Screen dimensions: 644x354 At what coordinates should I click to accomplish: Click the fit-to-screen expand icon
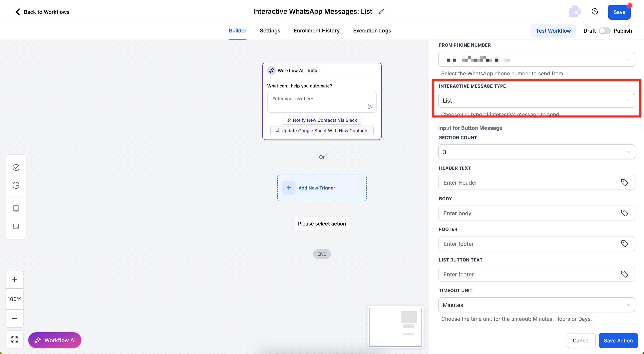click(15, 339)
